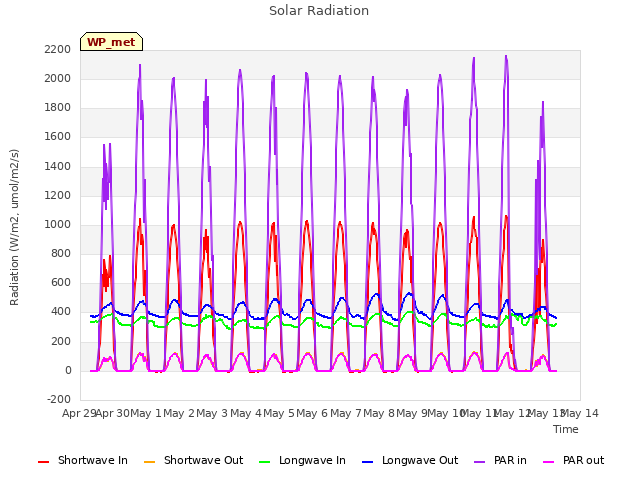Click the May 14 x-axis label
Image resolution: width=640 pixels, height=480 pixels.
(580, 413)
